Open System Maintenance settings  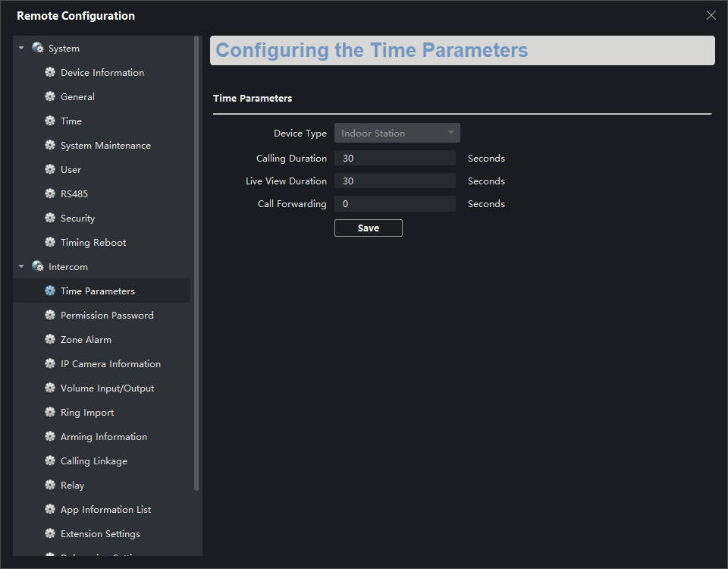tap(105, 146)
